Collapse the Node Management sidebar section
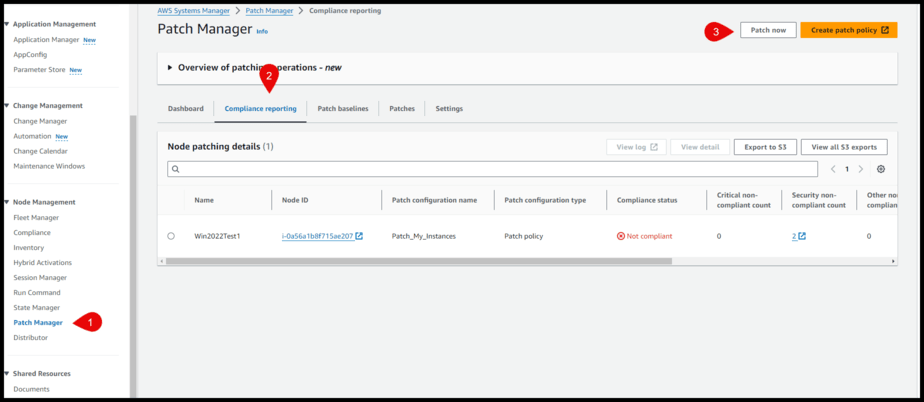The image size is (924, 402). pos(6,202)
